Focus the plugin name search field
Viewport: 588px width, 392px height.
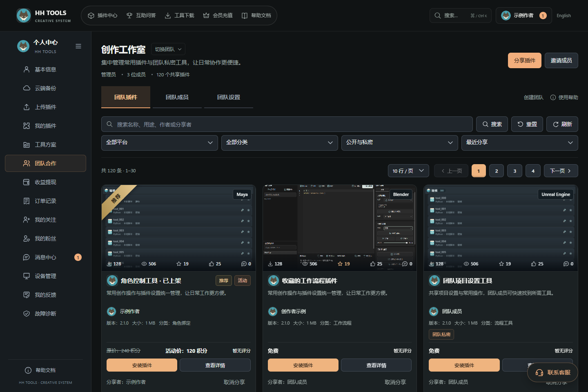[287, 124]
